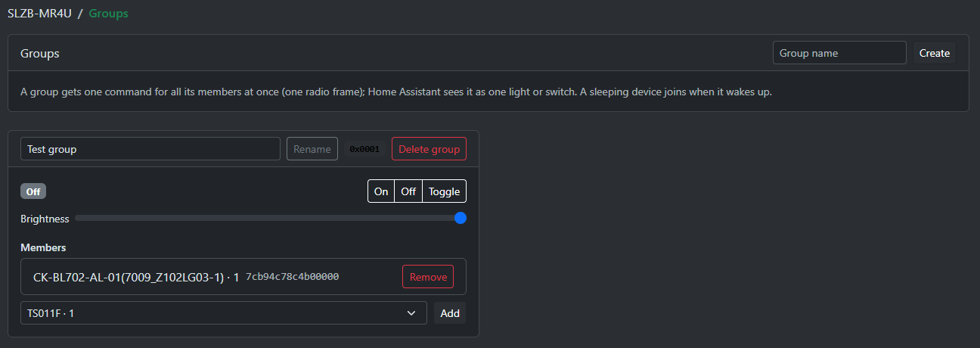
Task: Click the Groups breadcrumb item
Action: coord(109,14)
